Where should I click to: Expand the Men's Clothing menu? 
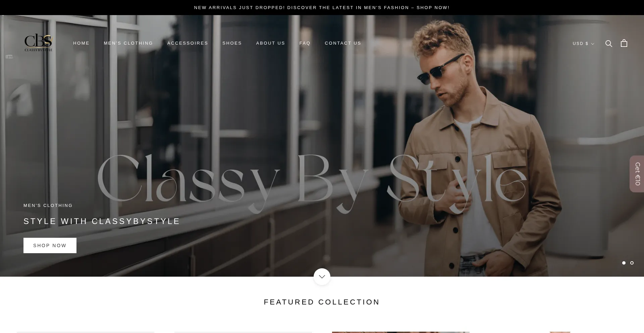click(128, 43)
